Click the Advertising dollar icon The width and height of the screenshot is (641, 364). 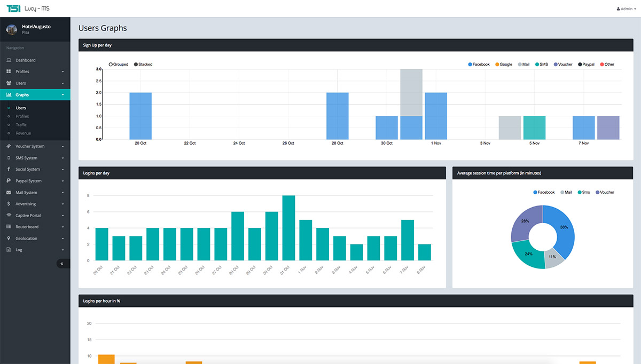coord(9,204)
